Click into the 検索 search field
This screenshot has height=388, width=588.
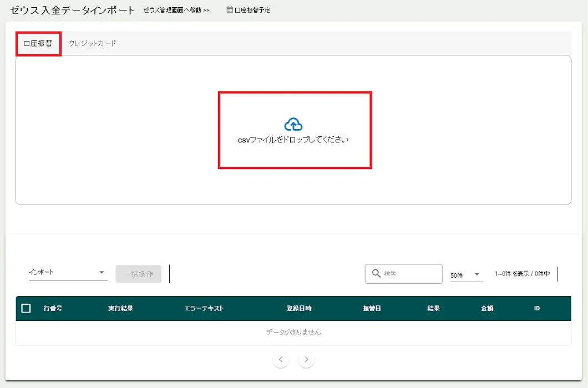click(403, 274)
